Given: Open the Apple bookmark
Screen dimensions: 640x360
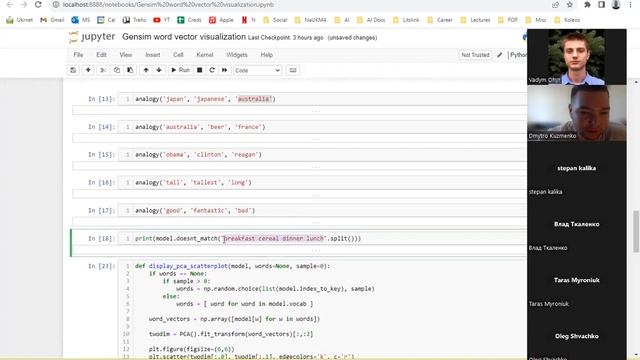Looking at the screenshot, I should [x=221, y=20].
